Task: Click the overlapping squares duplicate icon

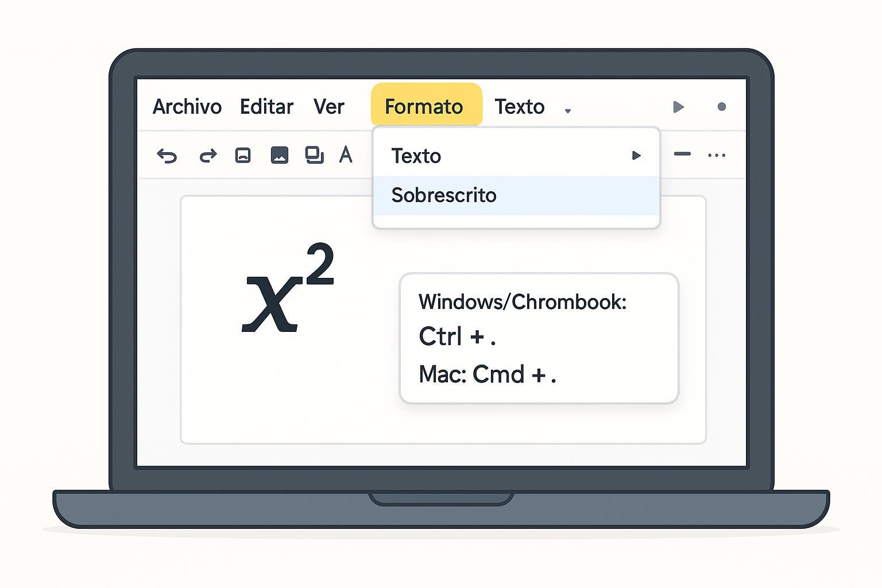Action: [314, 155]
